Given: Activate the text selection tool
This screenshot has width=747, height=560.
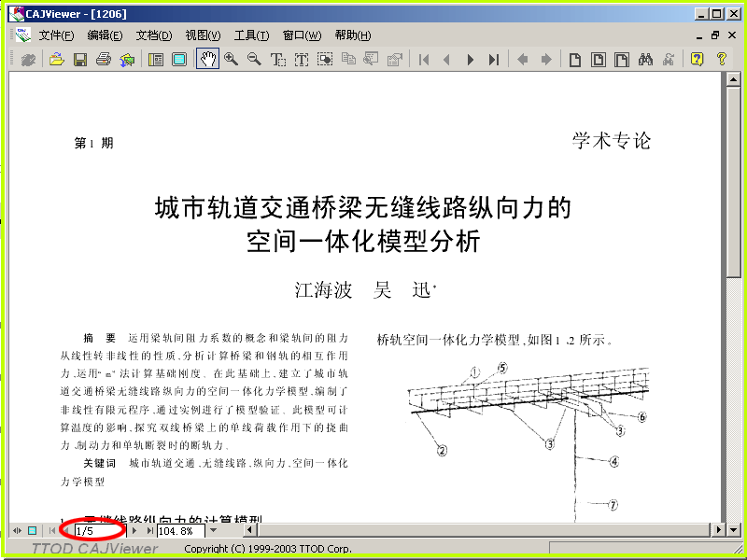Looking at the screenshot, I should tap(277, 60).
